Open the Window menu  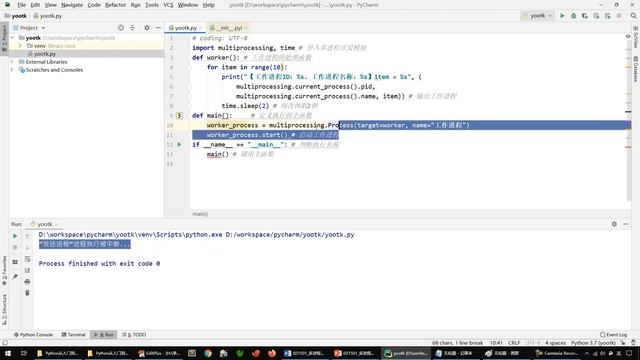pos(188,5)
